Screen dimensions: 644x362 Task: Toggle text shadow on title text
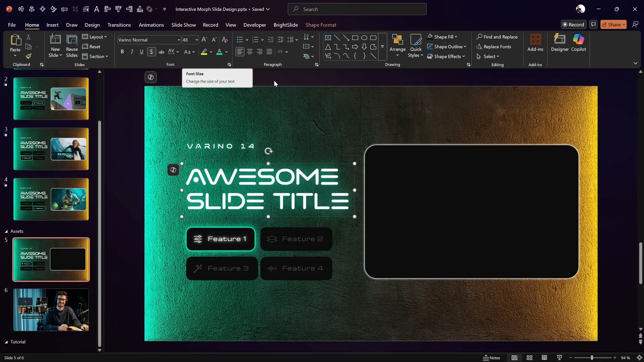pos(151,52)
